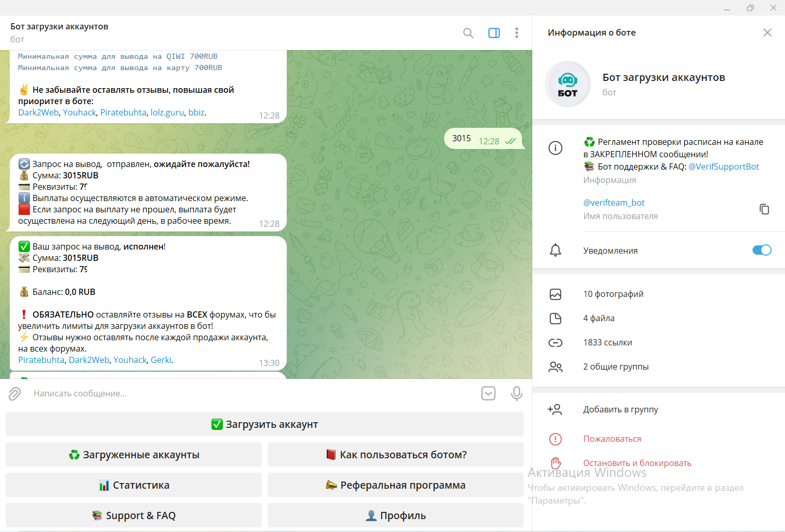Click the microphone voice message icon

[516, 393]
